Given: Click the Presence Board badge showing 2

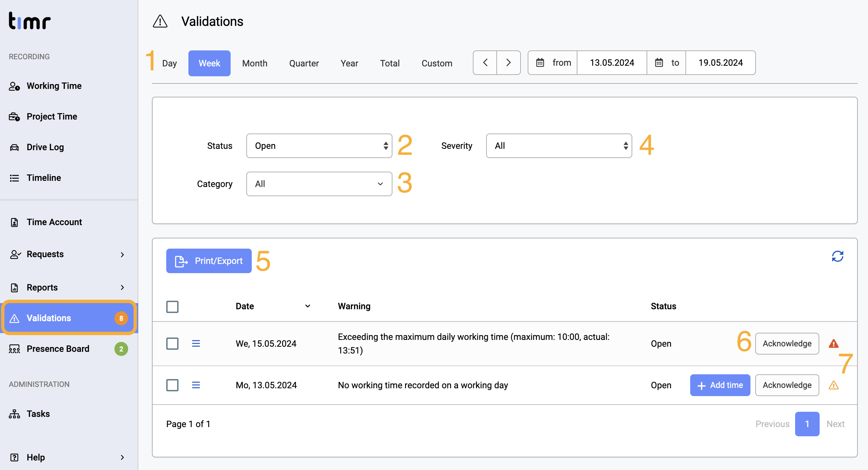Looking at the screenshot, I should click(x=121, y=349).
